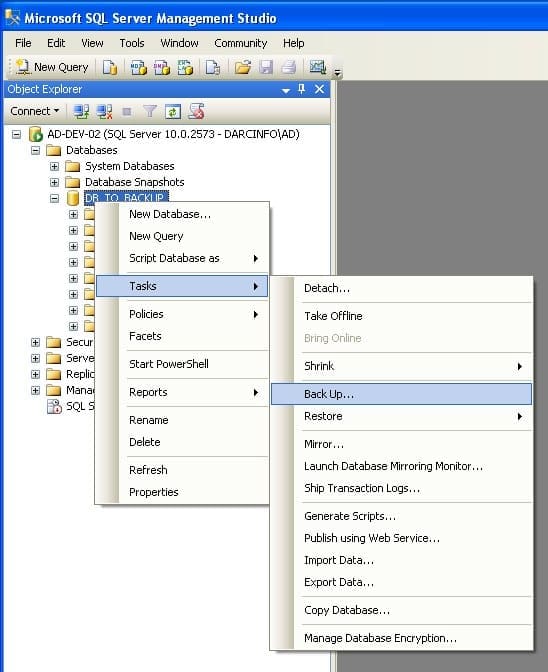Expand the Database Snapshots folder
Image resolution: width=548 pixels, height=672 pixels.
click(x=54, y=183)
